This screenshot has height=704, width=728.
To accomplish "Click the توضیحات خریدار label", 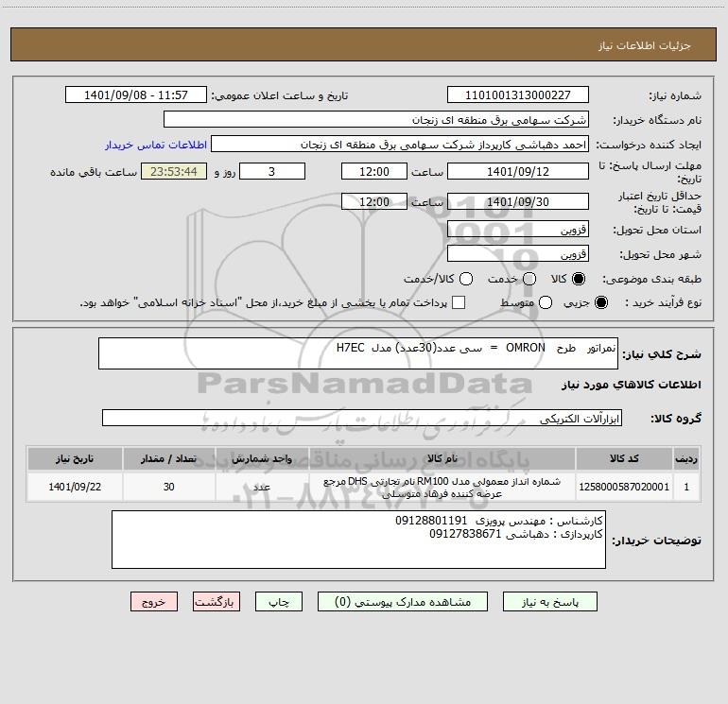I will point(656,541).
